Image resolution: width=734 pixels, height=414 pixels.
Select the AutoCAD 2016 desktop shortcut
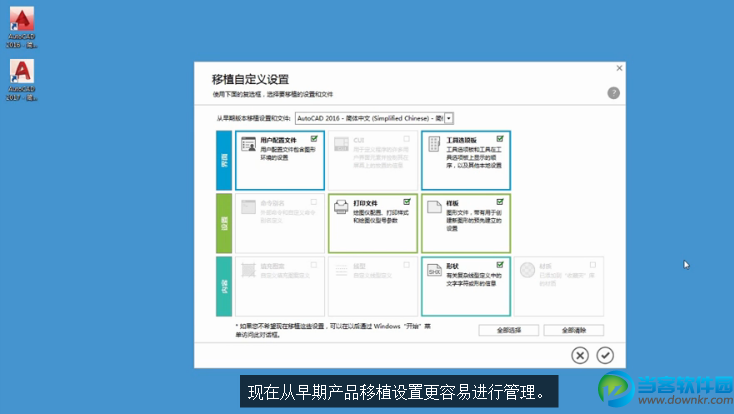coord(22,27)
